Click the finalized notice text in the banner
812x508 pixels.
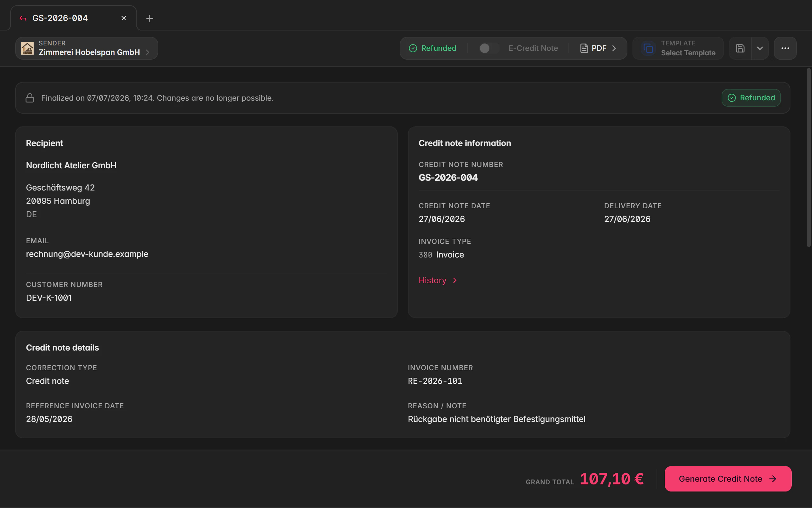(157, 98)
